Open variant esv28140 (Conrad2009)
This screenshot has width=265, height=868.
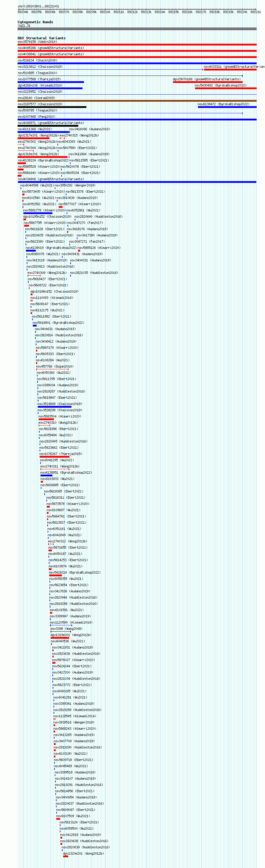[36, 98]
